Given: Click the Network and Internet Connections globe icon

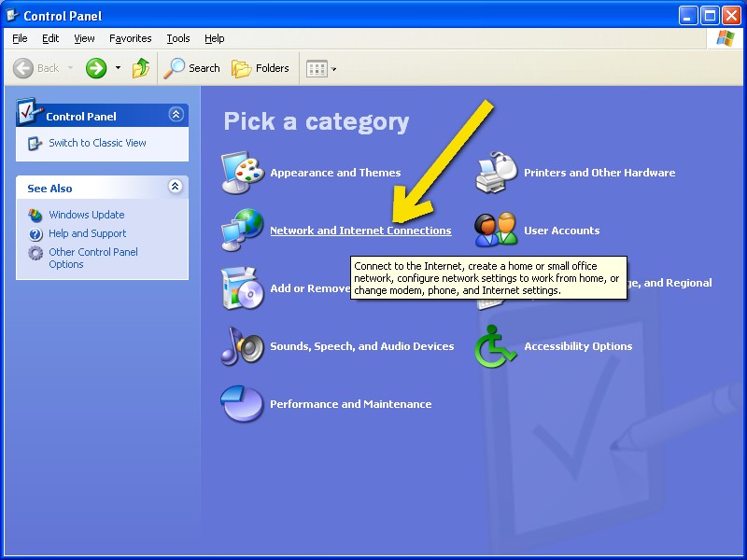Looking at the screenshot, I should (x=243, y=231).
